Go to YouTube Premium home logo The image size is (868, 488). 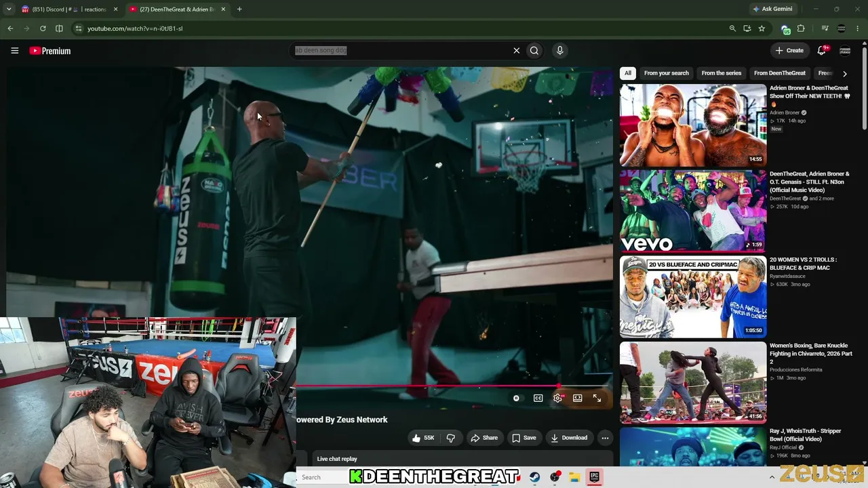tap(50, 51)
